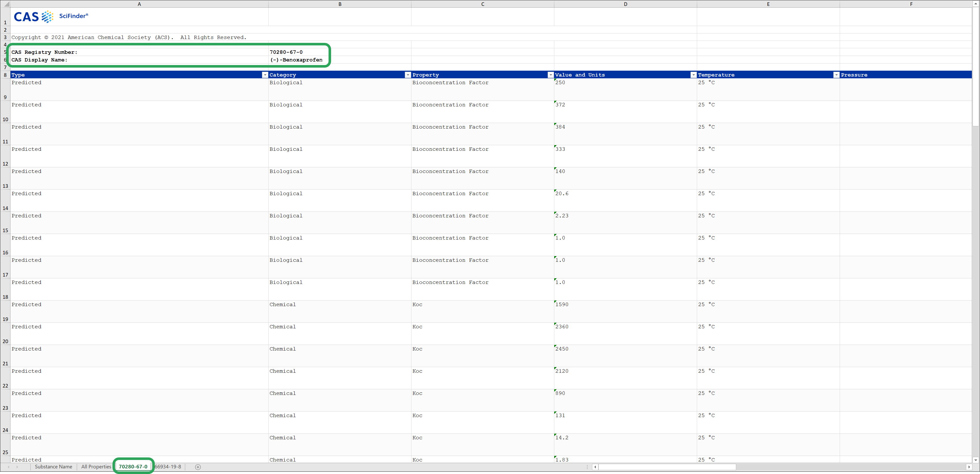This screenshot has height=474, width=980.
Task: Select the 70280-67-0 sheet tab
Action: point(133,467)
